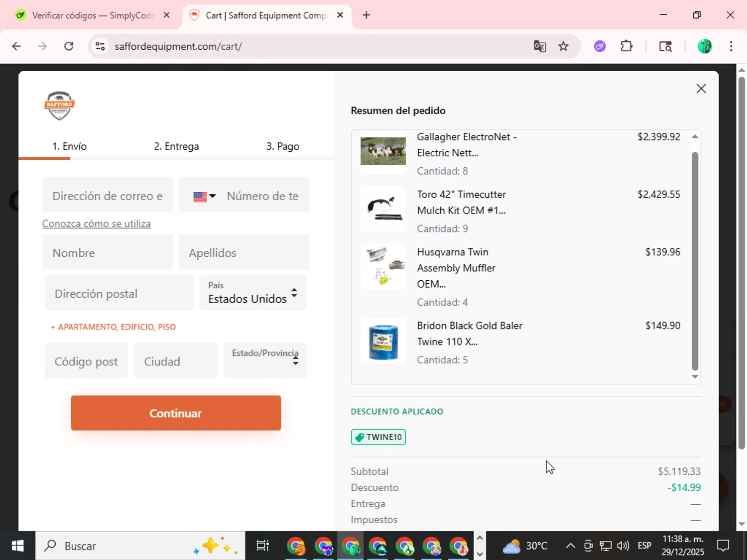Open the Chrome profile avatar
This screenshot has width=747, height=560.
tap(705, 46)
